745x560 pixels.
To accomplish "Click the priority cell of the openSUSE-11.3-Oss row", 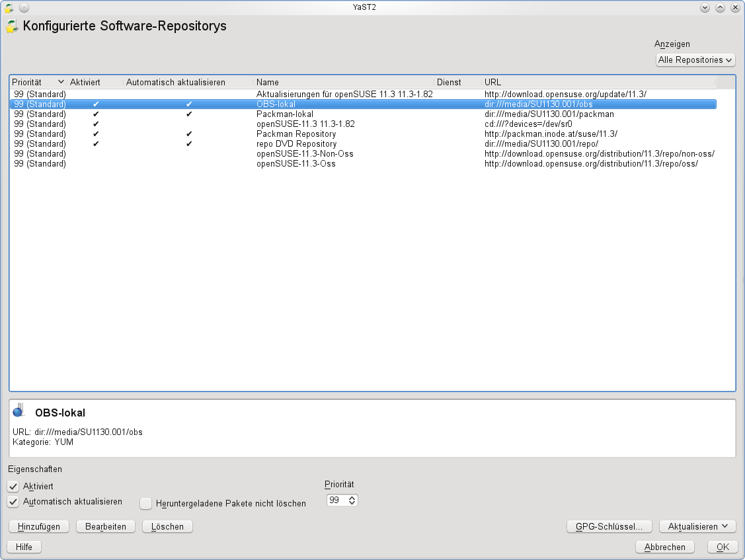I will pos(40,164).
